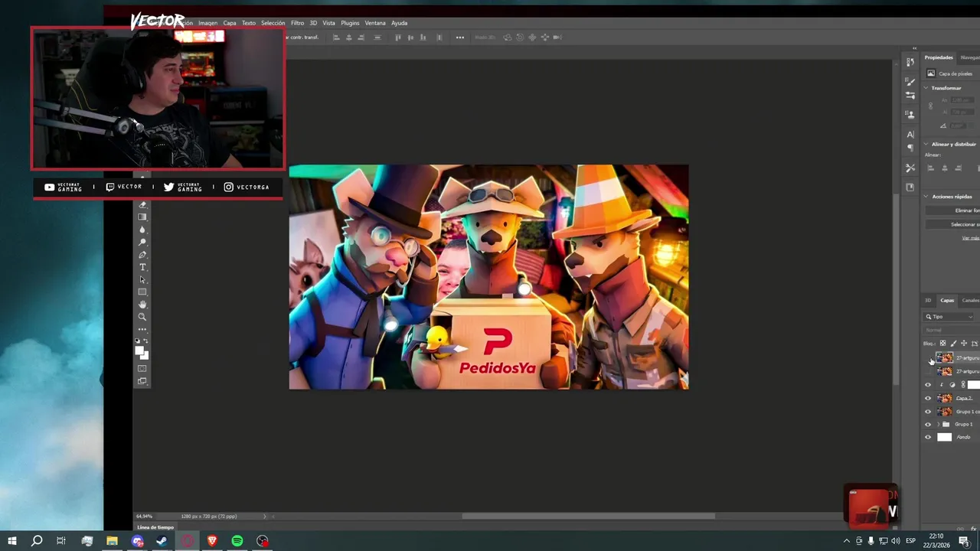Open the crossed-tools panel icon
The height and width of the screenshot is (551, 980).
tap(910, 168)
